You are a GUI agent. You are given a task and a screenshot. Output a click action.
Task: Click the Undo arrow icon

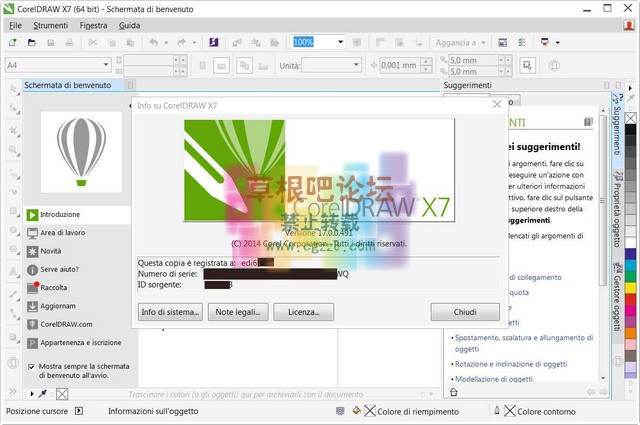pyautogui.click(x=154, y=42)
